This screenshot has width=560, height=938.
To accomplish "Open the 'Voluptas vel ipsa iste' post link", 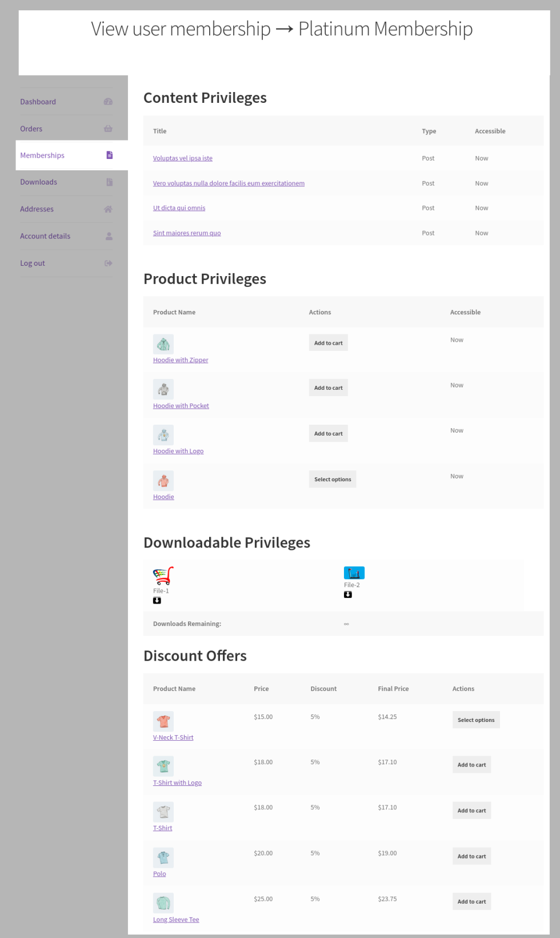I will click(182, 158).
